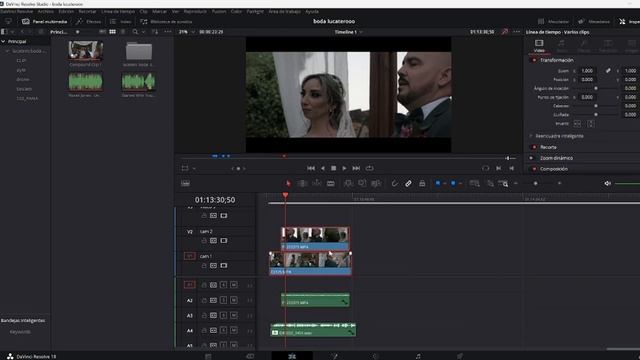The width and height of the screenshot is (640, 360).
Task: Toggle auto select on cam 2 track
Action: (x=213, y=241)
